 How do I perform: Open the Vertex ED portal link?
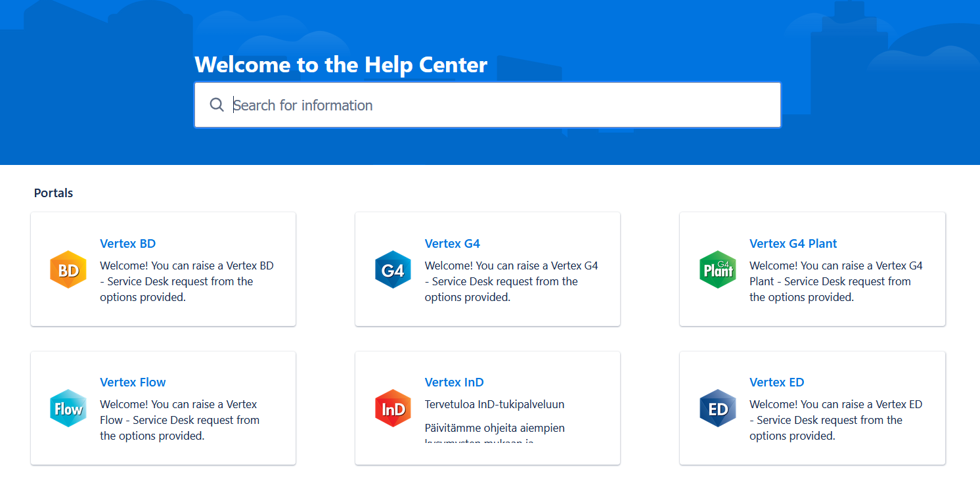click(776, 383)
